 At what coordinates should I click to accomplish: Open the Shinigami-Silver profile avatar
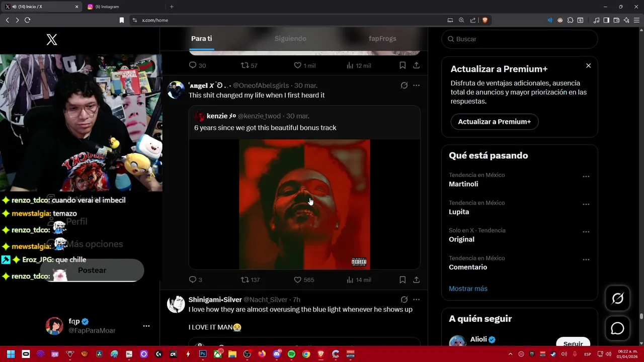point(176,304)
